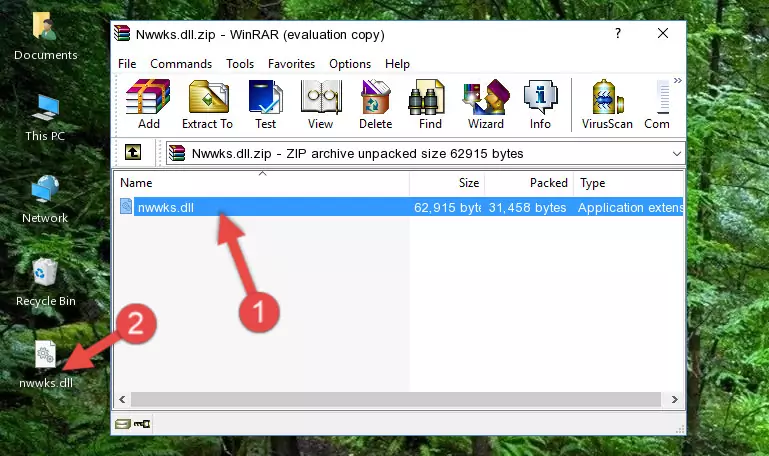The width and height of the screenshot is (769, 456).
Task: Open the Commands menu
Action: click(181, 64)
